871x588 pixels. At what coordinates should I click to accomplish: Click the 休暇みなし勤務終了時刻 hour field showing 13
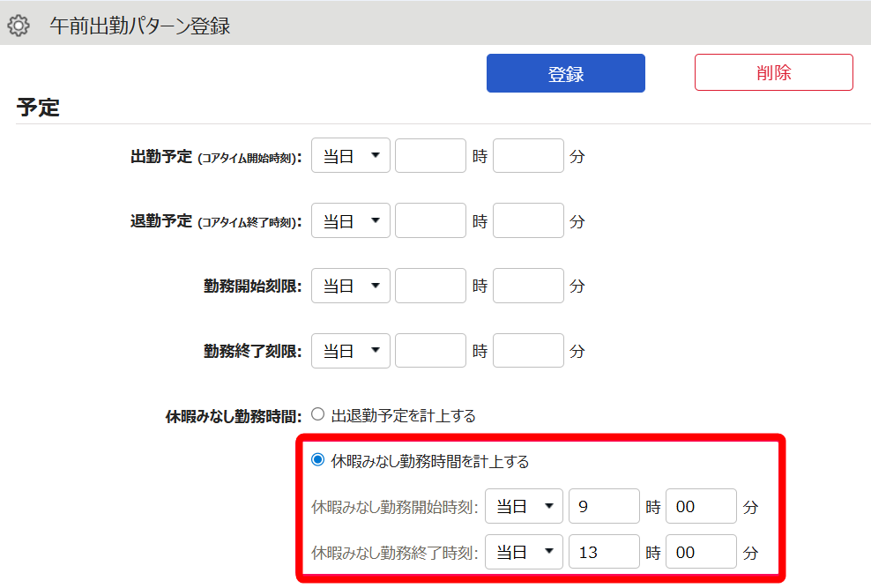coord(604,551)
